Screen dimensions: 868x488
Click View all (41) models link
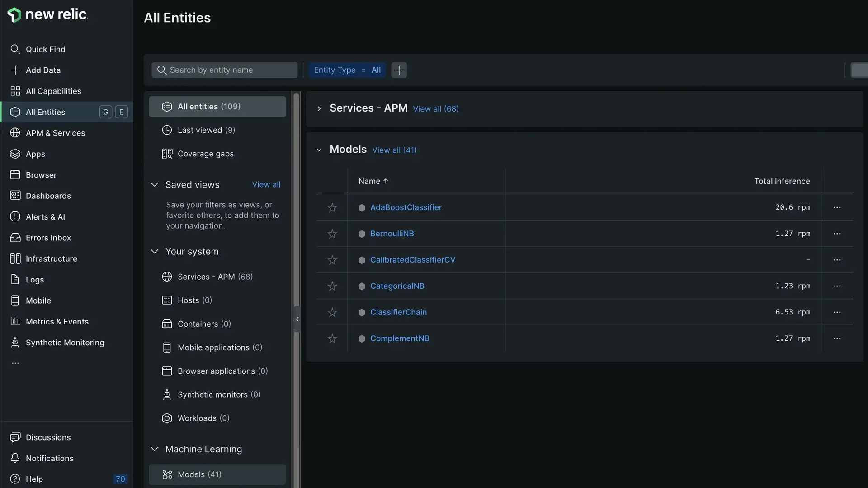(394, 150)
